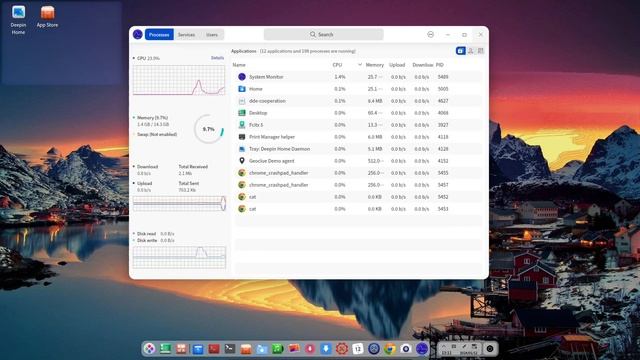Open the terminal from the dock
The width and height of the screenshot is (640, 360).
(230, 349)
